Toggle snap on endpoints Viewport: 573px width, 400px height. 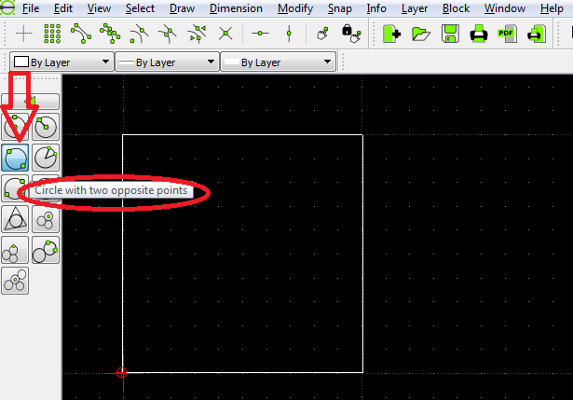pyautogui.click(x=81, y=34)
